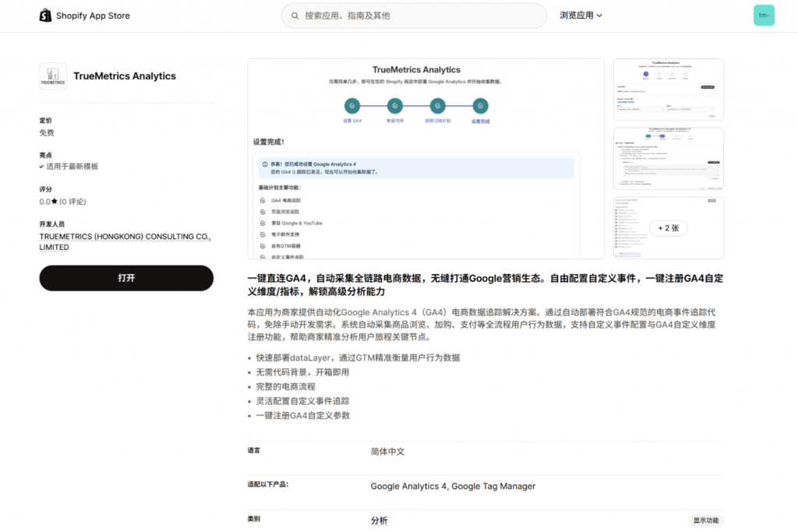
Task: Click the info icon in success banner
Action: click(x=265, y=164)
